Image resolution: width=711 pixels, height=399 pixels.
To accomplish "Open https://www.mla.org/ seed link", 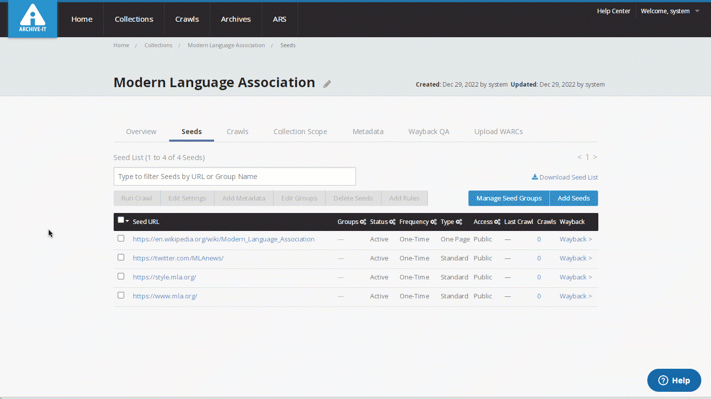I will tap(165, 296).
